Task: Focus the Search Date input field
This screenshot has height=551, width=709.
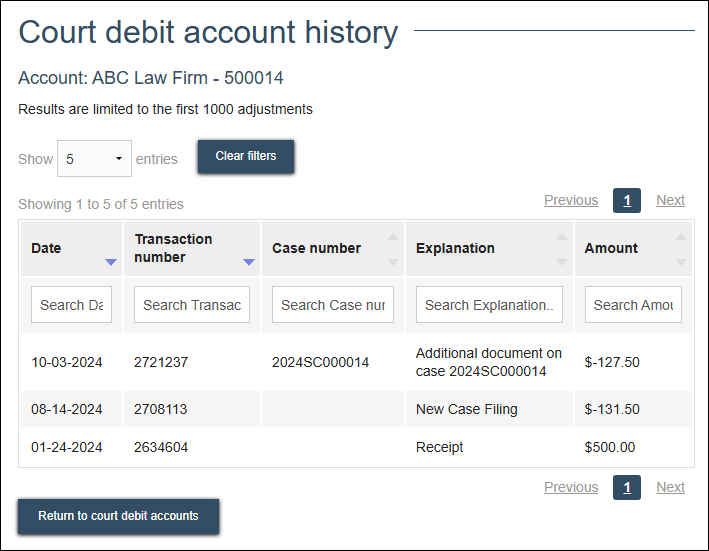Action: coord(71,305)
